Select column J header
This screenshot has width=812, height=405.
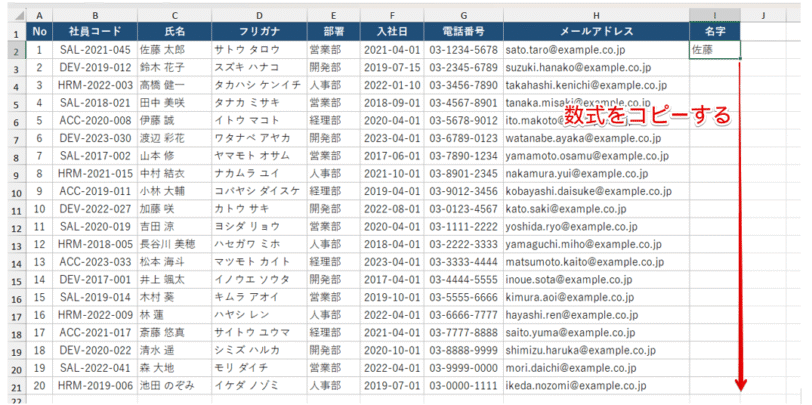pyautogui.click(x=763, y=16)
